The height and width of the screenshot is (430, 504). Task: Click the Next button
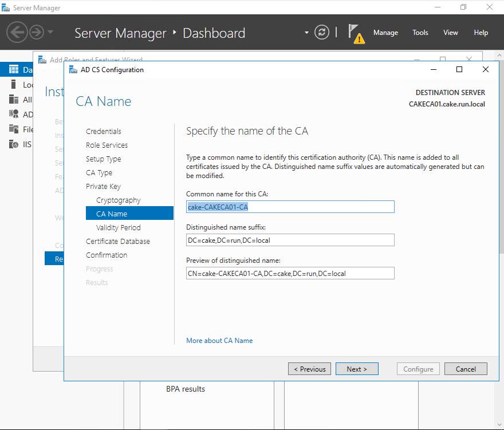pyautogui.click(x=357, y=369)
